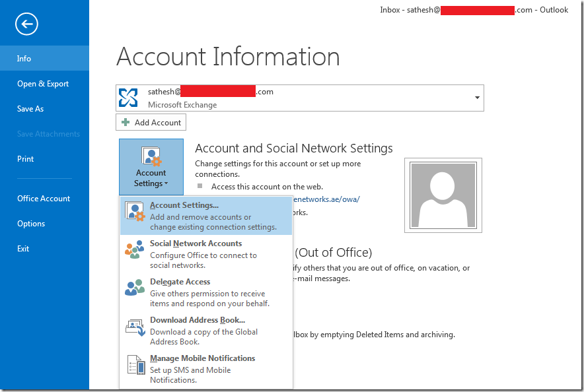Click the Microsoft Exchange account icon

tap(128, 98)
